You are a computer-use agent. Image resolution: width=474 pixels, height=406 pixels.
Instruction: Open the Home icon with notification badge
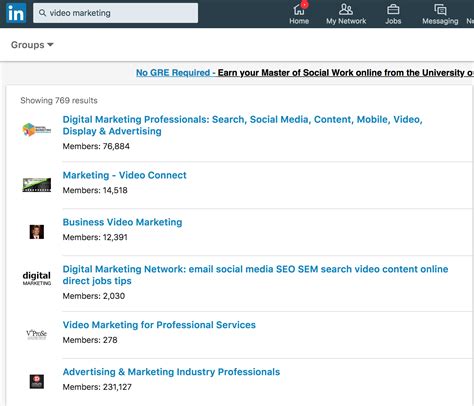[x=299, y=9]
